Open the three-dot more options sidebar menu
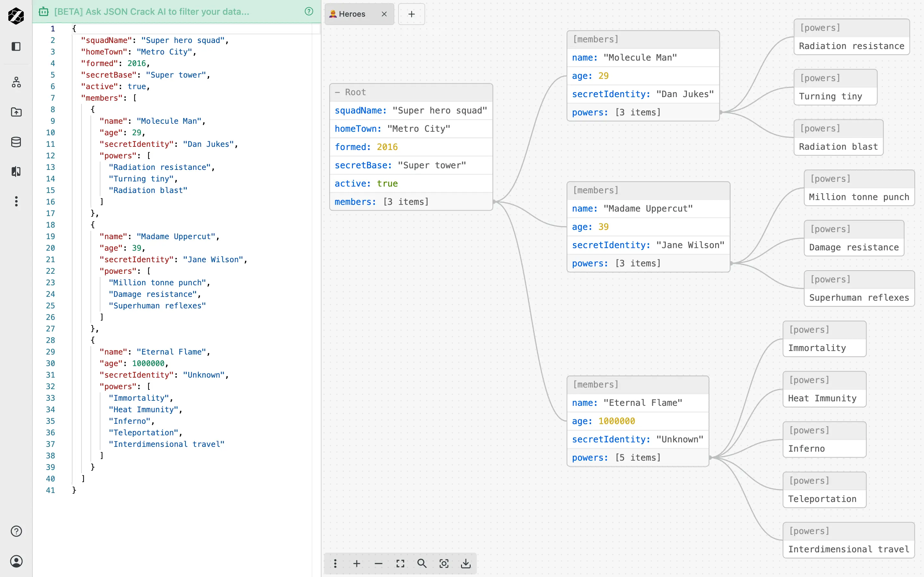924x577 pixels. [16, 201]
